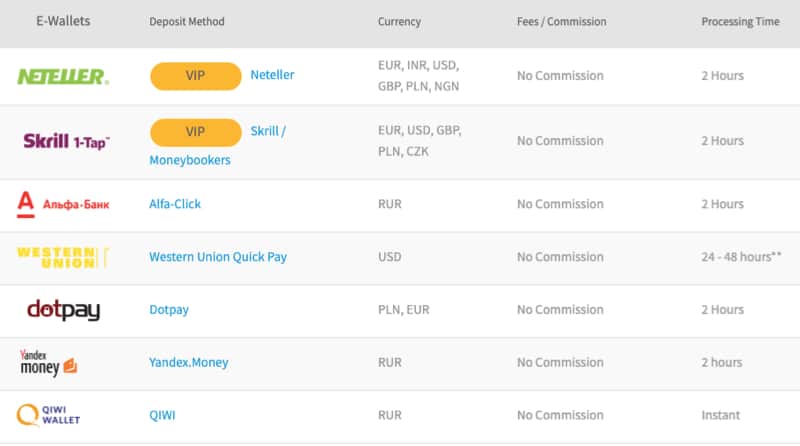Open the Yandex.Money deposit link

[190, 363]
